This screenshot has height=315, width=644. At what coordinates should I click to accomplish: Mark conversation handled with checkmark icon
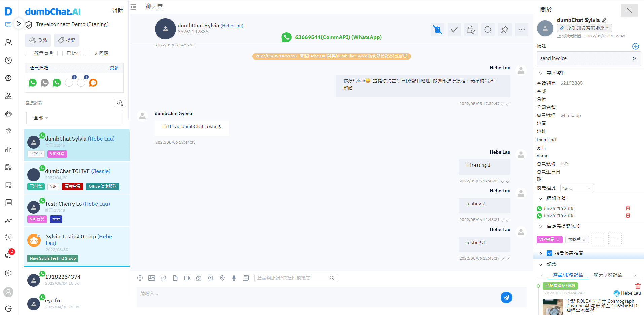click(x=454, y=30)
